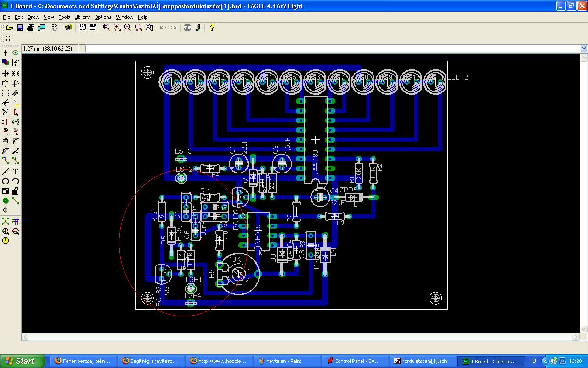Switch to schematic using the Board/Schematic icon
This screenshot has width=588, height=368.
click(55, 28)
